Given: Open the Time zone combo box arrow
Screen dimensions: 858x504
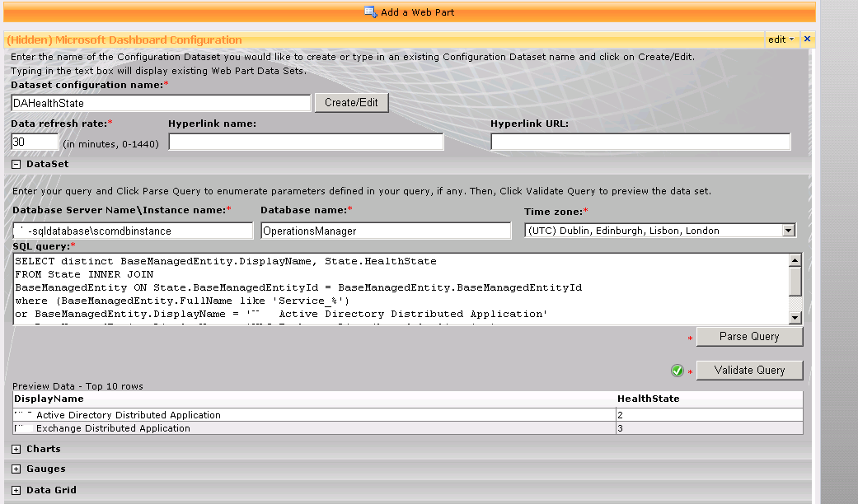Looking at the screenshot, I should click(x=789, y=230).
